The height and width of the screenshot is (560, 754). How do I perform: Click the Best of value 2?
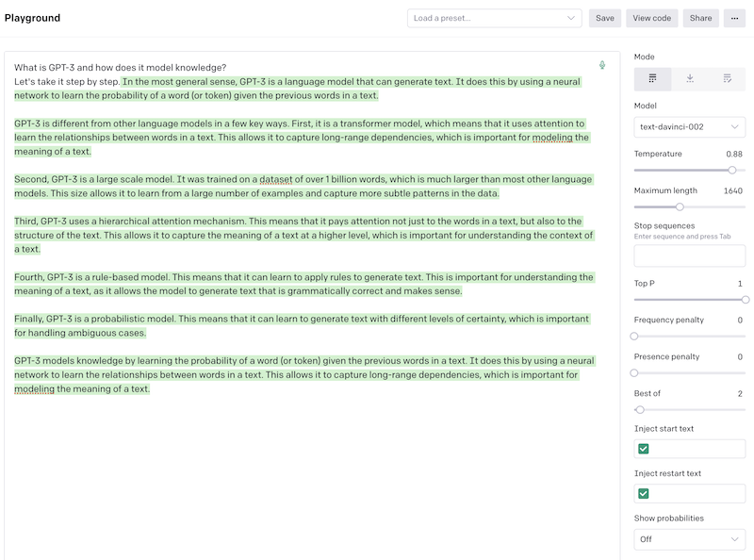(740, 393)
